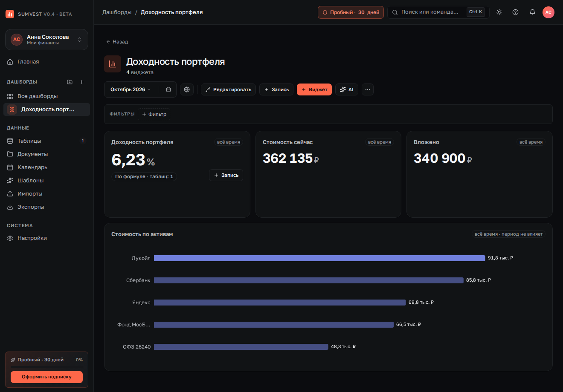Viewport: 563px width, 392px height.
Task: Open Все дашборды
Action: [x=46, y=96]
